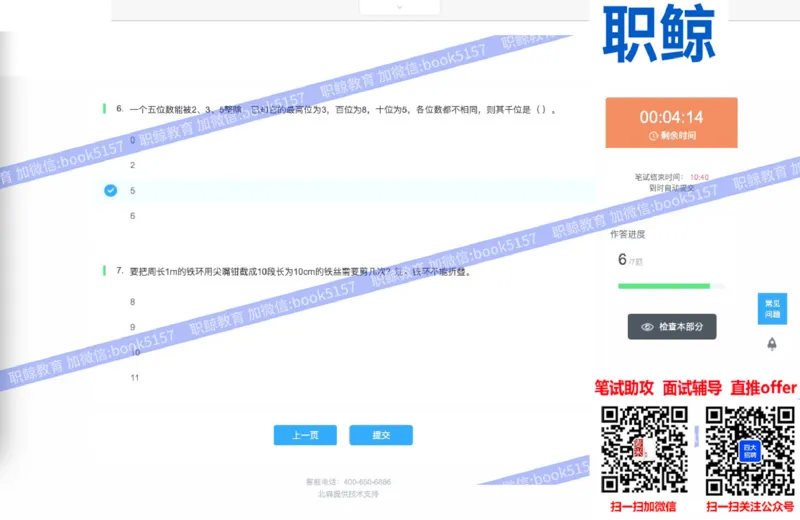Image resolution: width=800 pixels, height=520 pixels.
Task: Click the rocket back-to-top icon
Action: (772, 344)
